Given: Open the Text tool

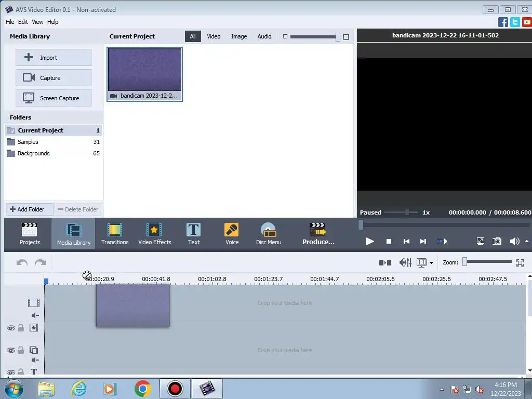Looking at the screenshot, I should pyautogui.click(x=194, y=234).
